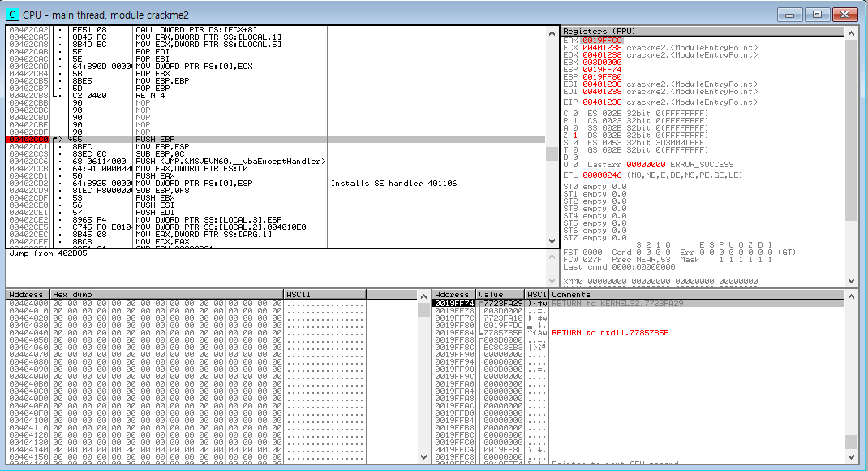Click the hex dump pane scroll-down arrow
The image size is (868, 471).
(423, 457)
